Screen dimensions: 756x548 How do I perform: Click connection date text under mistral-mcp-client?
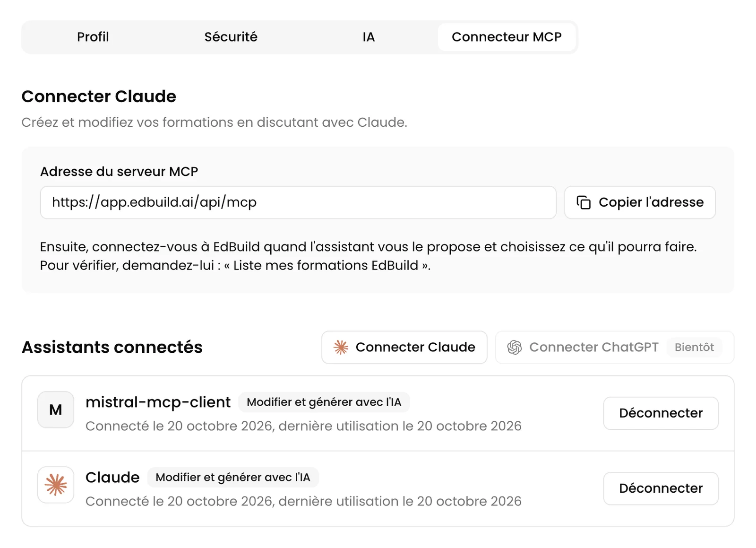303,426
